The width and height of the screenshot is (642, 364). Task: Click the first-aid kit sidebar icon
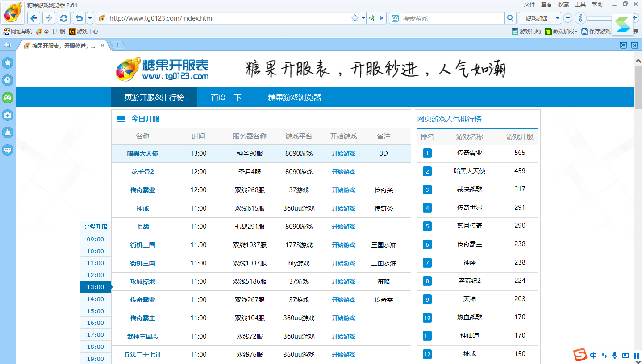(x=8, y=115)
